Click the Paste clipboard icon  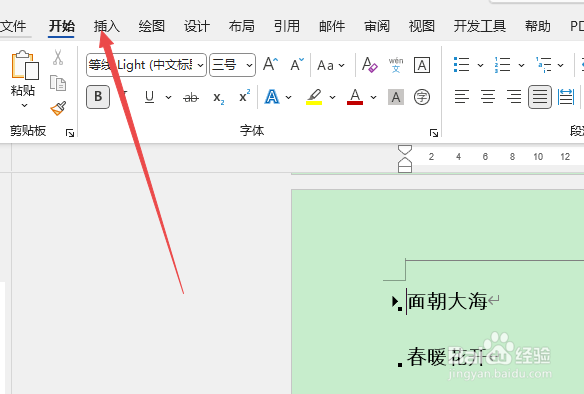[x=25, y=65]
